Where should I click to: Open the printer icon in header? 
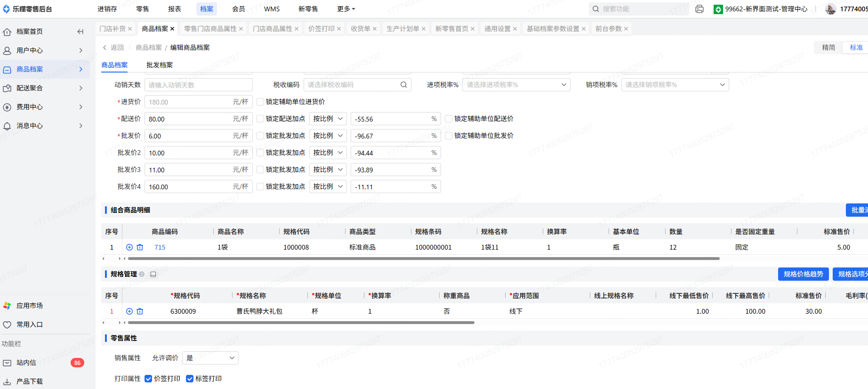click(x=699, y=9)
